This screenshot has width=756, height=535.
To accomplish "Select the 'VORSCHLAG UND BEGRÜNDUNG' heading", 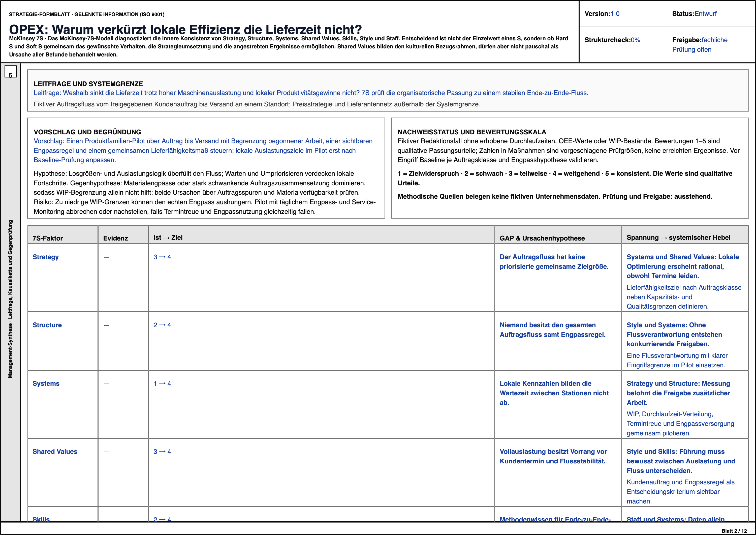I will 87,132.
